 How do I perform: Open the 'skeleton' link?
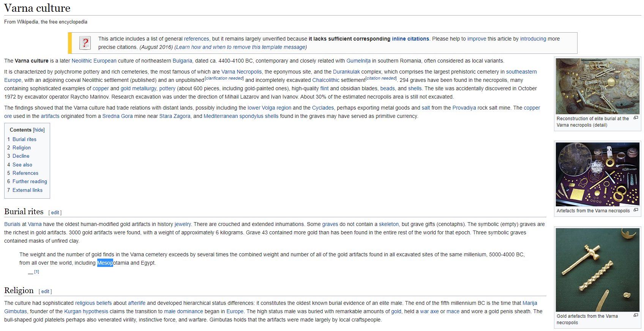point(389,224)
